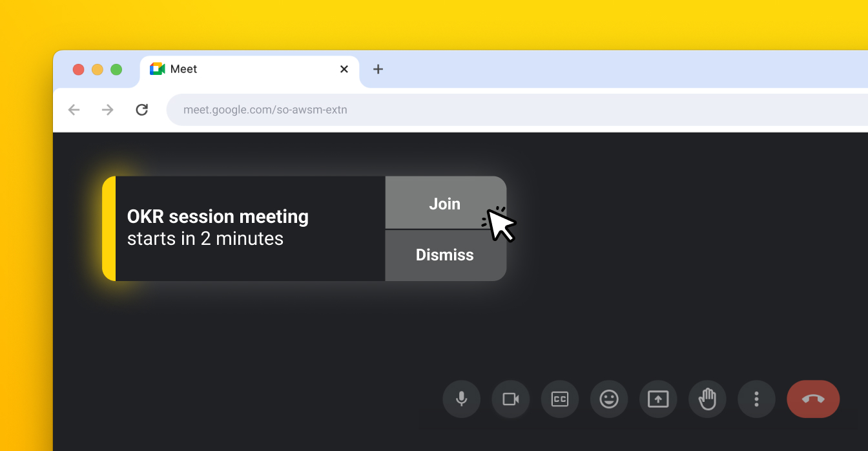Screen dimensions: 868x451
Task: Click the browser forward arrow
Action: pyautogui.click(x=107, y=109)
